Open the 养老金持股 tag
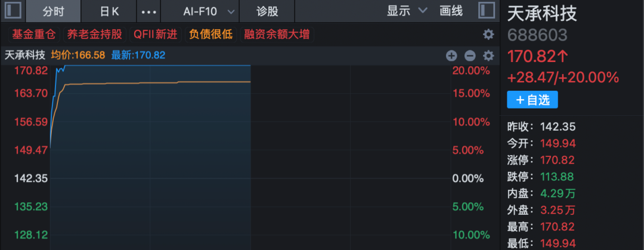 95,35
